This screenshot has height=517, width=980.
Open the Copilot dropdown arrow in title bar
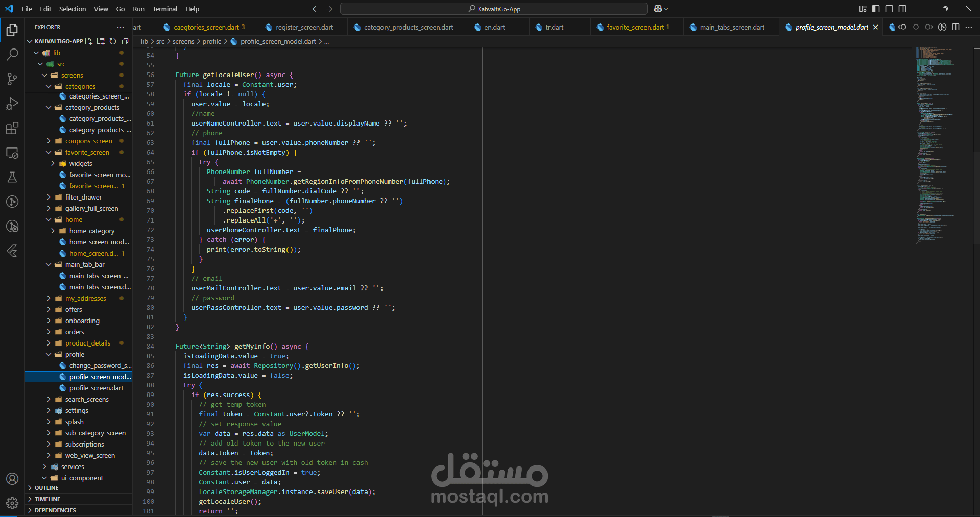click(x=666, y=9)
